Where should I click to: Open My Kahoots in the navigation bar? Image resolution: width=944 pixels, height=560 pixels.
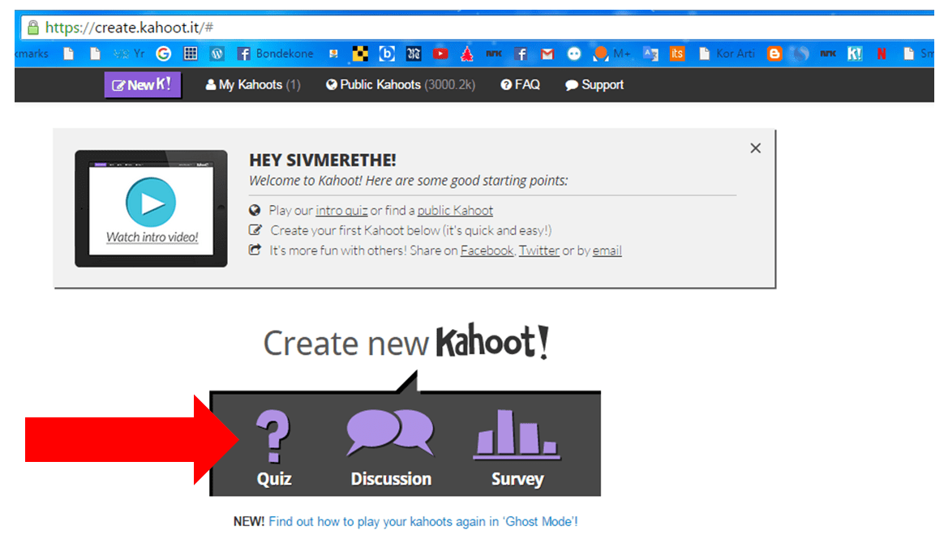(253, 85)
